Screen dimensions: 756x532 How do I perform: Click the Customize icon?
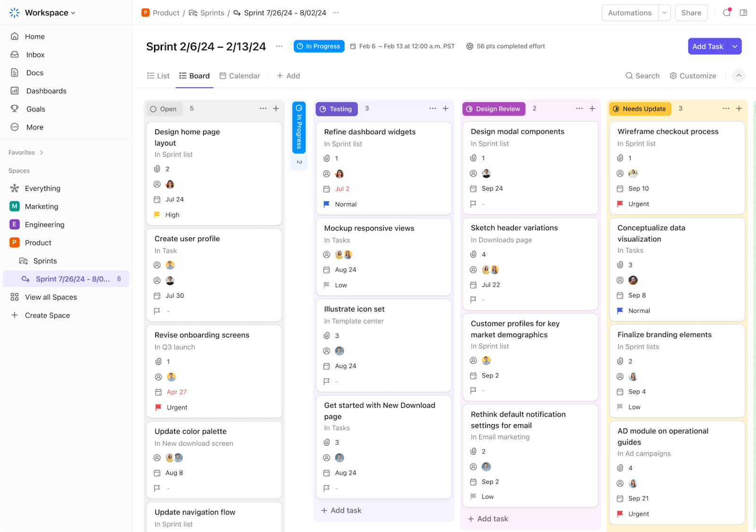(x=673, y=76)
